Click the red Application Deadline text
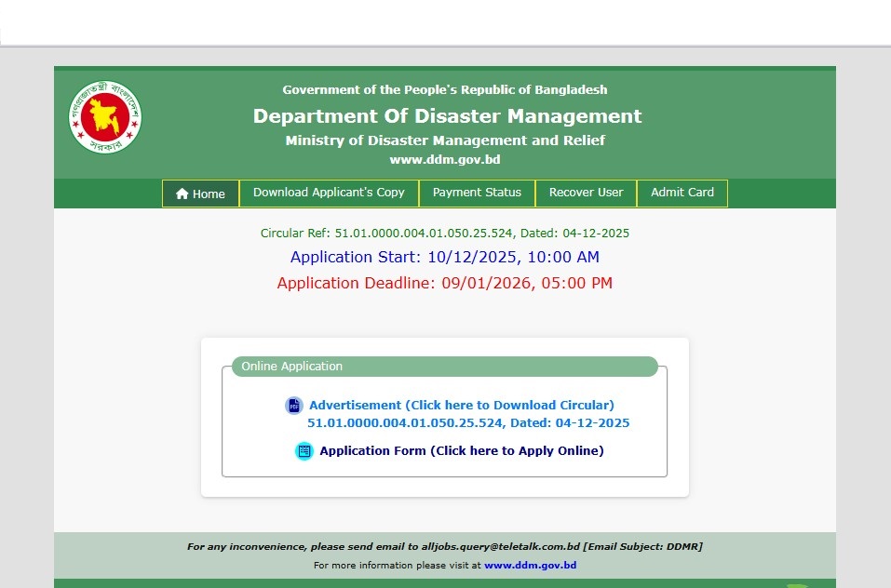The width and height of the screenshot is (891, 588). (445, 283)
